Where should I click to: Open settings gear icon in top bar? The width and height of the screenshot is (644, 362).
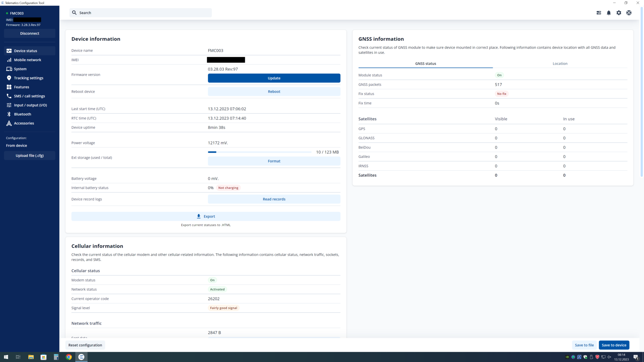click(x=619, y=13)
